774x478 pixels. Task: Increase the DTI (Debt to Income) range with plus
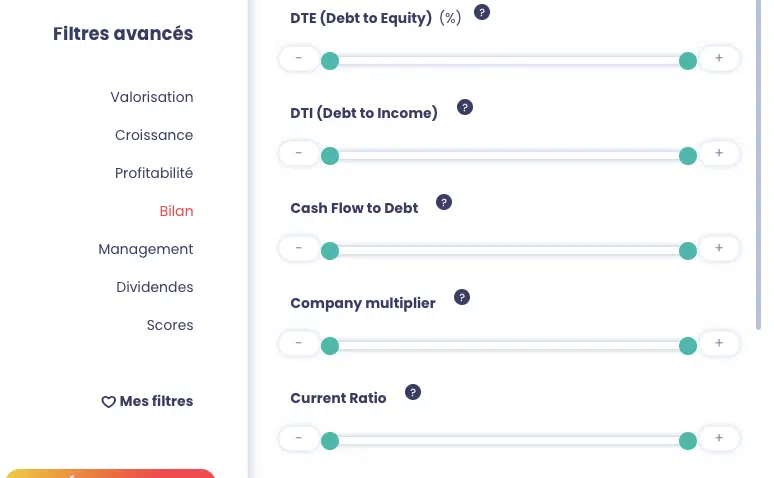tap(718, 154)
